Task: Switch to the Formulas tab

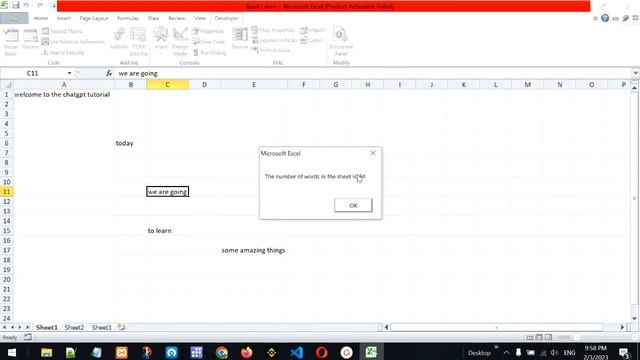Action: [128, 18]
